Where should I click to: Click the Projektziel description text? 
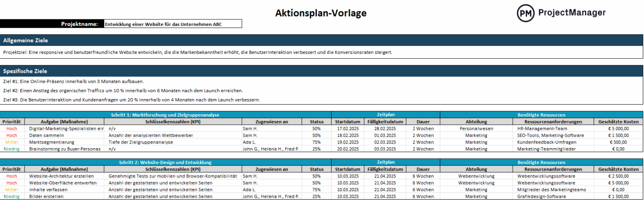pos(198,52)
